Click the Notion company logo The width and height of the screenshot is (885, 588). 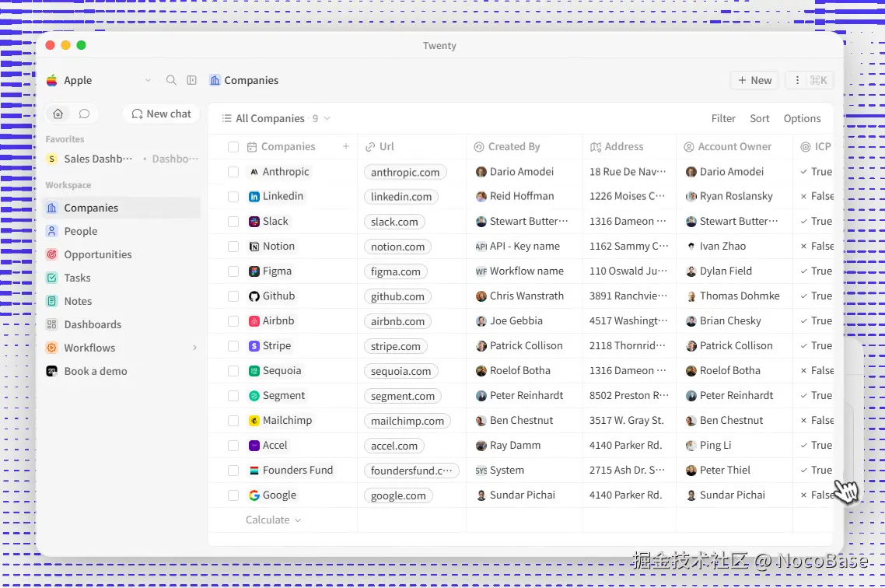[254, 246]
